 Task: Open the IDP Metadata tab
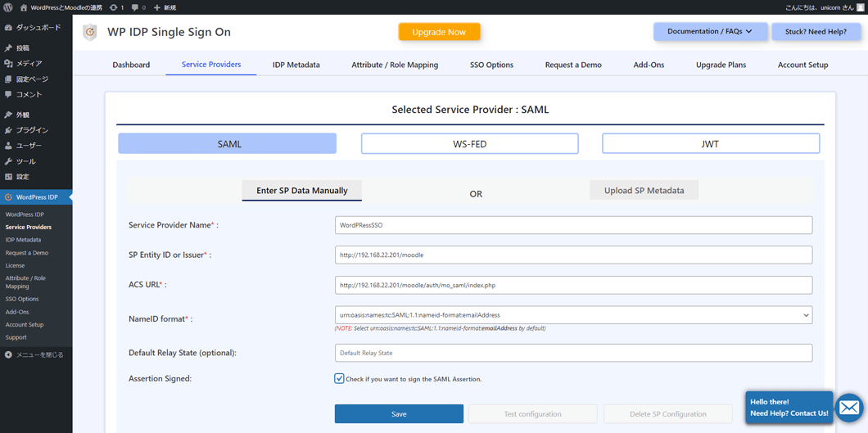[x=296, y=65]
